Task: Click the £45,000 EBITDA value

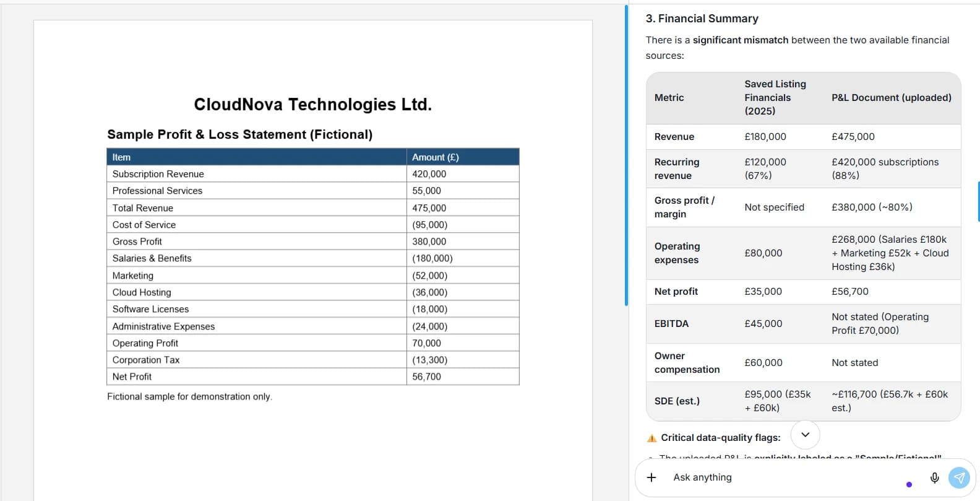Action: point(763,324)
